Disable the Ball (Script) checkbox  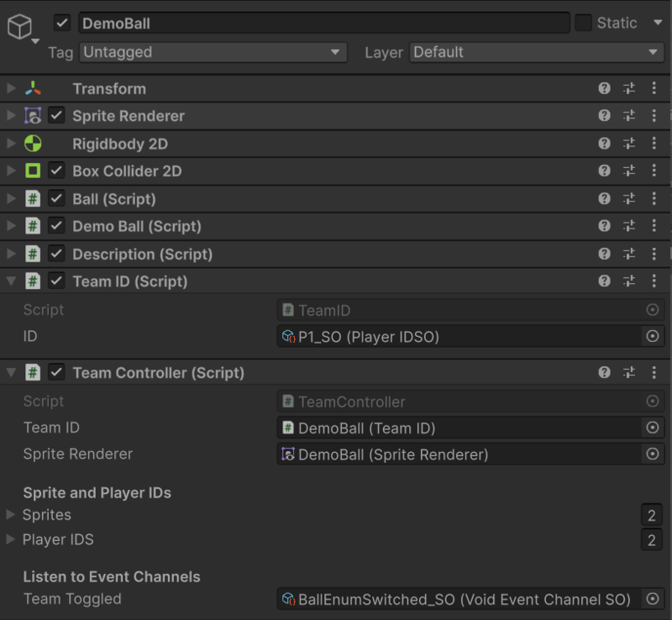(x=56, y=198)
